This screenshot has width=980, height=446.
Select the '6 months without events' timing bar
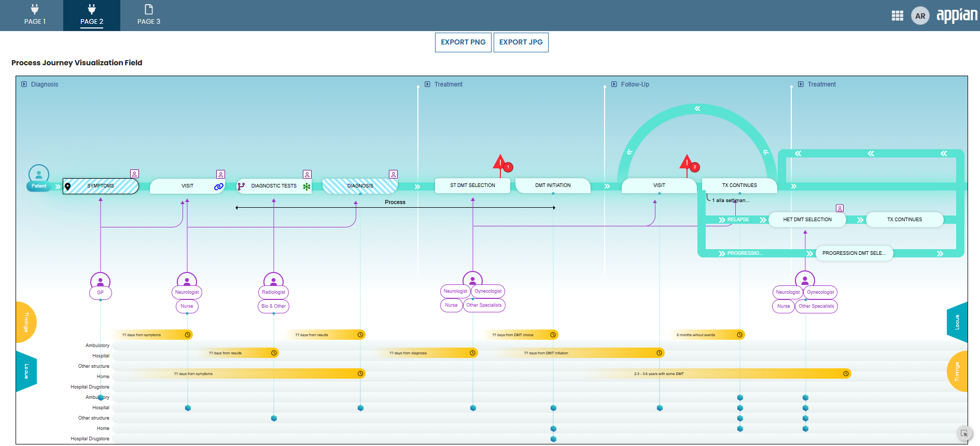pos(707,335)
